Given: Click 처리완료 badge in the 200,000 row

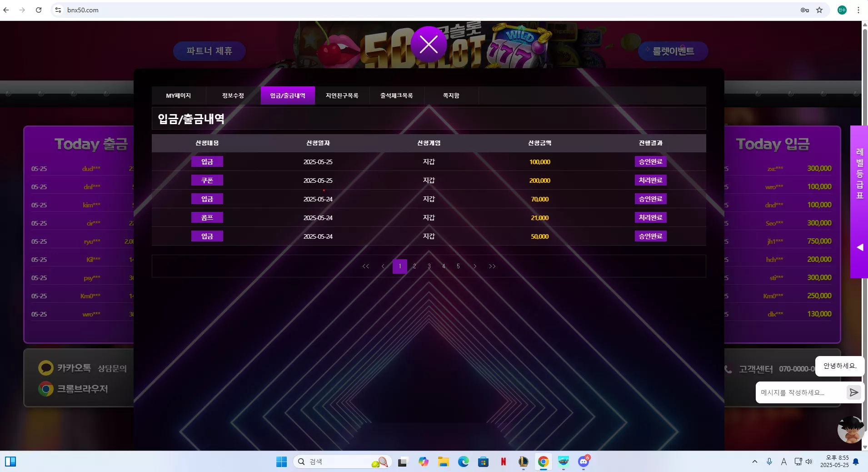Looking at the screenshot, I should (x=651, y=181).
